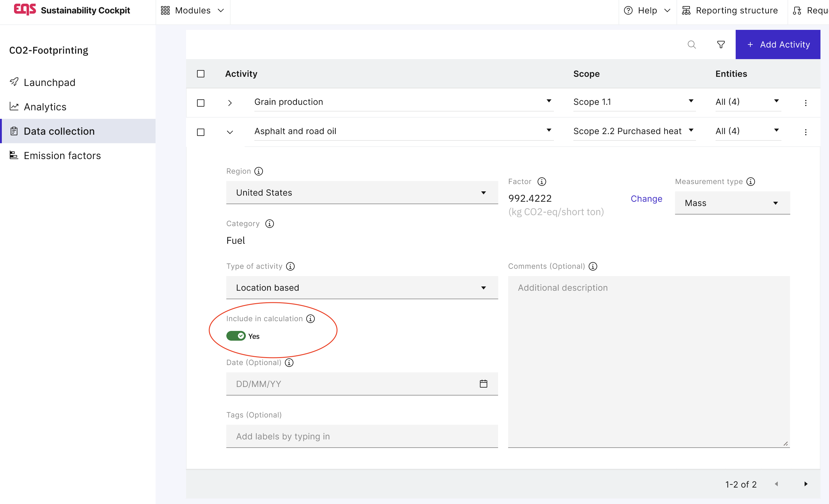
Task: Open the Mass measurement type dropdown
Action: click(x=732, y=203)
